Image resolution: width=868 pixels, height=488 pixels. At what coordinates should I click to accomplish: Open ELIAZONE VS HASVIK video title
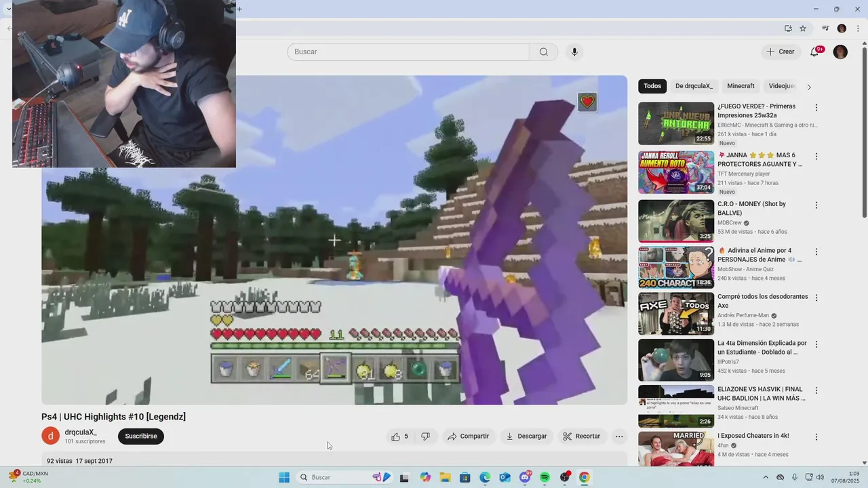coord(762,394)
